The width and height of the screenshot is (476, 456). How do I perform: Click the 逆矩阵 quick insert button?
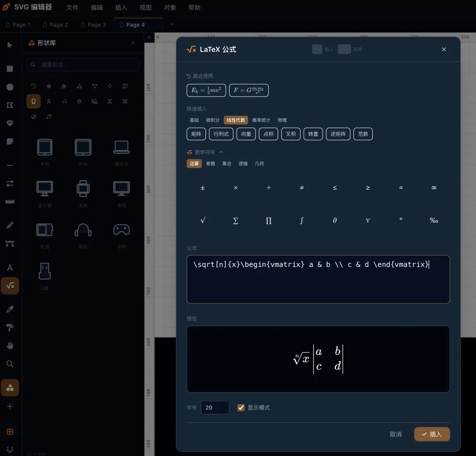click(x=338, y=134)
